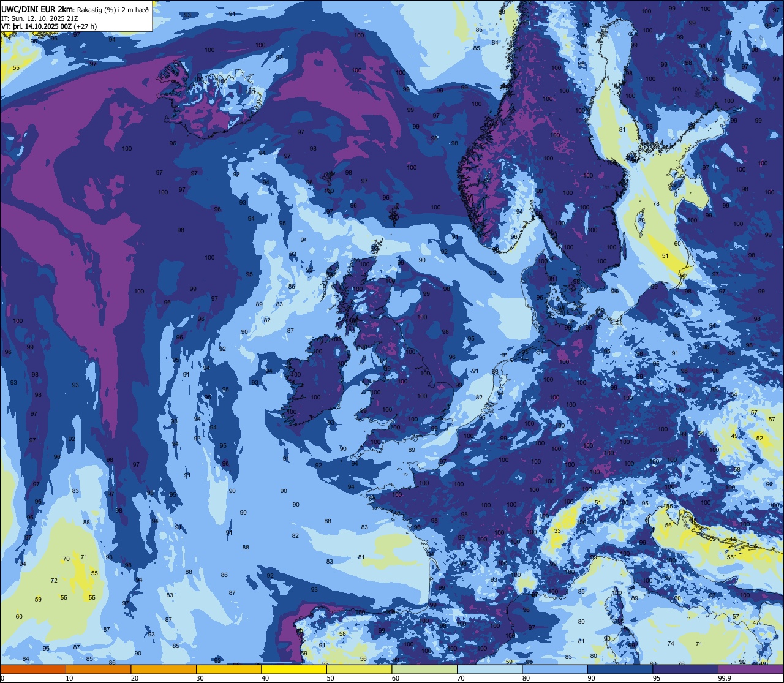This screenshot has height=683, width=784.
Task: Select the amber 20–30 legend color segment
Action: click(x=164, y=670)
